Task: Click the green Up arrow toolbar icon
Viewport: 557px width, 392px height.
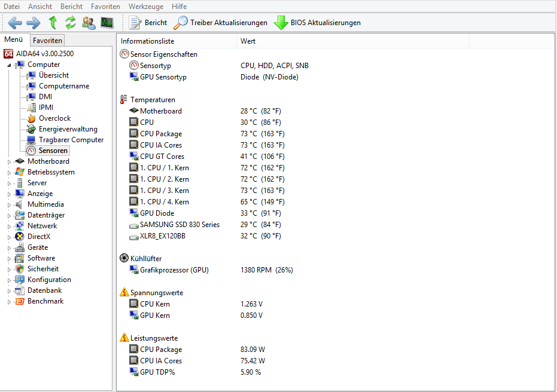Action: [x=53, y=22]
